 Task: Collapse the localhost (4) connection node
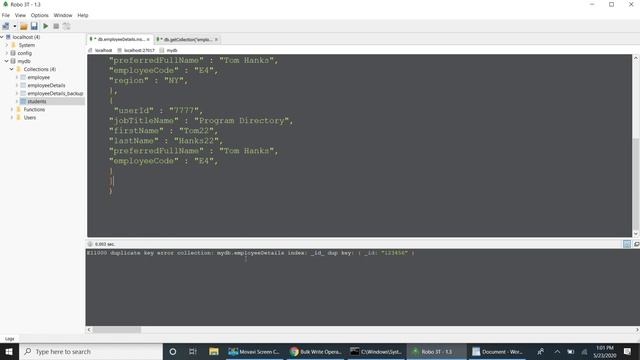click(x=2, y=37)
